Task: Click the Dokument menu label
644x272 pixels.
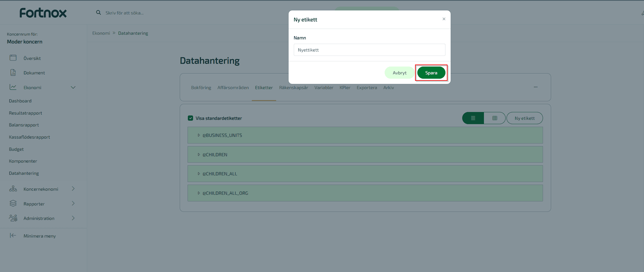Action: 34,73
